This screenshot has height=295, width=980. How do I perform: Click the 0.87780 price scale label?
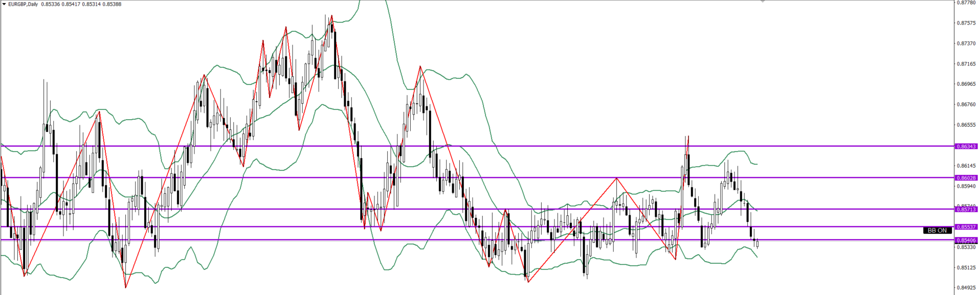pos(966,3)
